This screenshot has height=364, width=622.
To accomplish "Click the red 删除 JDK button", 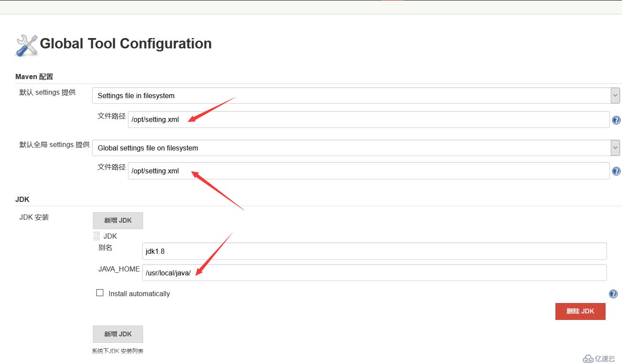I will pos(580,311).
